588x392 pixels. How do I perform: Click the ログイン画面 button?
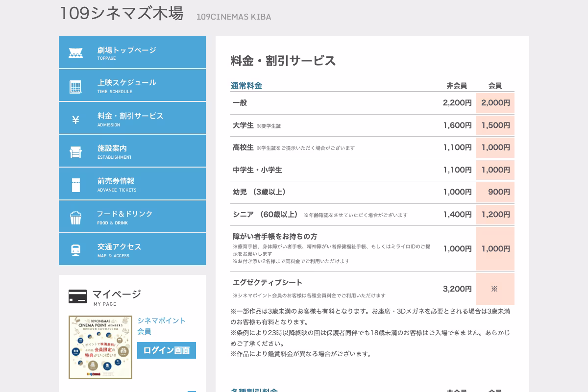(167, 350)
